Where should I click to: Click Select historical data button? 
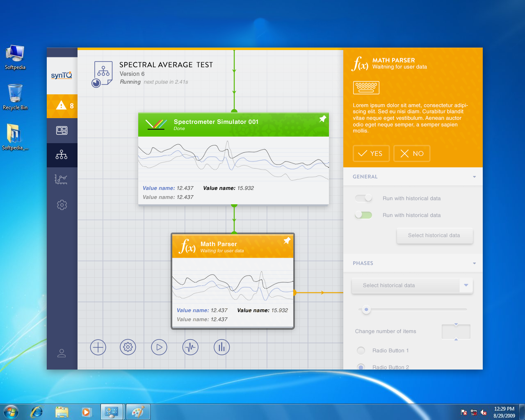(x=435, y=235)
